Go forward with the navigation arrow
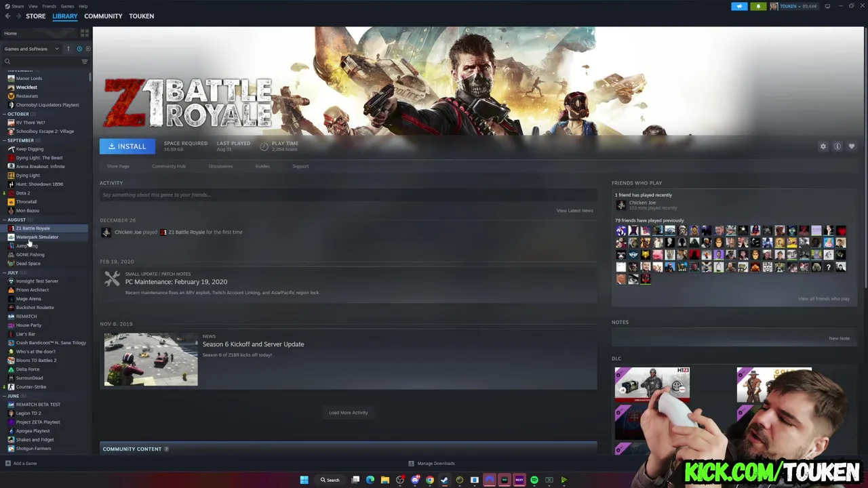This screenshot has width=868, height=488. [18, 16]
